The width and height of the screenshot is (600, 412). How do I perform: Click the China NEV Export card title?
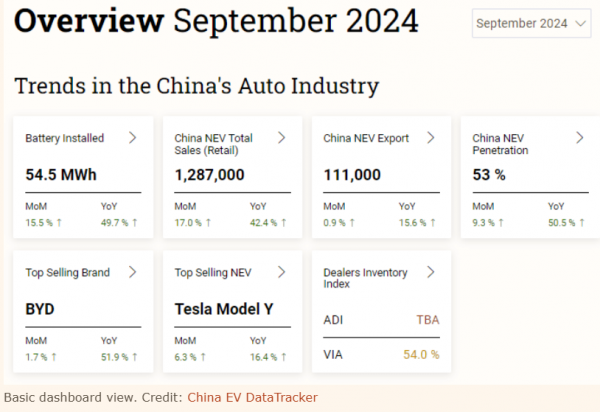[x=366, y=138]
